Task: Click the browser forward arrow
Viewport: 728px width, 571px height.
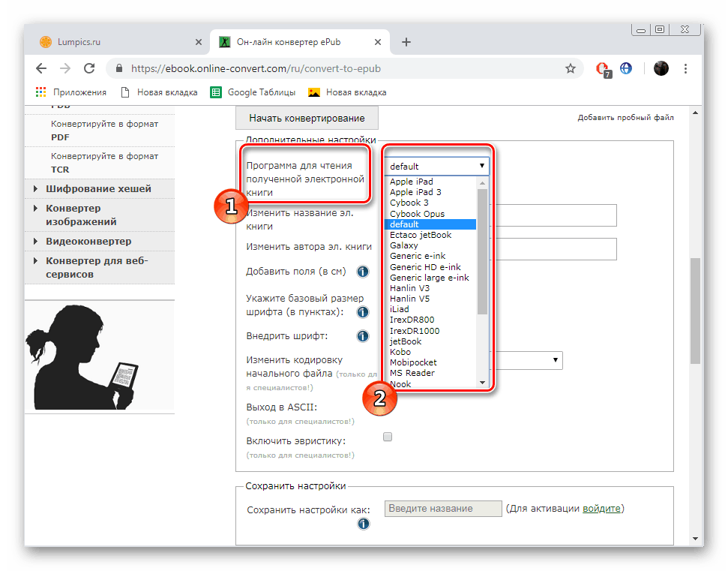Action: point(65,69)
